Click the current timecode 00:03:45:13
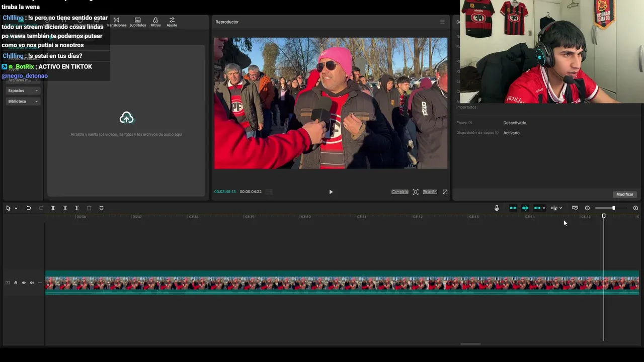 coord(225,192)
